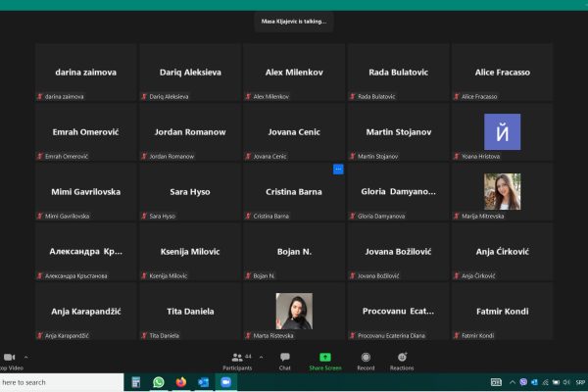Screen dimensions: 588x392
Task: Open the Reactions menu
Action: [x=402, y=362]
